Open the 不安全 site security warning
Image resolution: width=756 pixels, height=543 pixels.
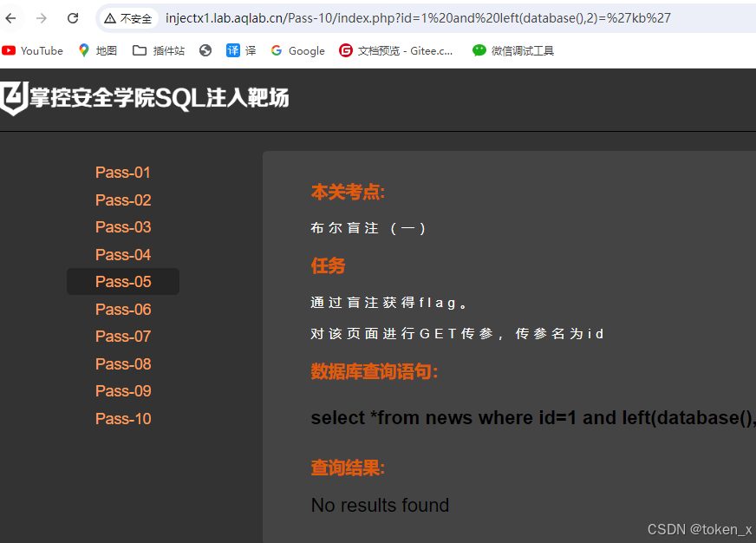click(128, 18)
